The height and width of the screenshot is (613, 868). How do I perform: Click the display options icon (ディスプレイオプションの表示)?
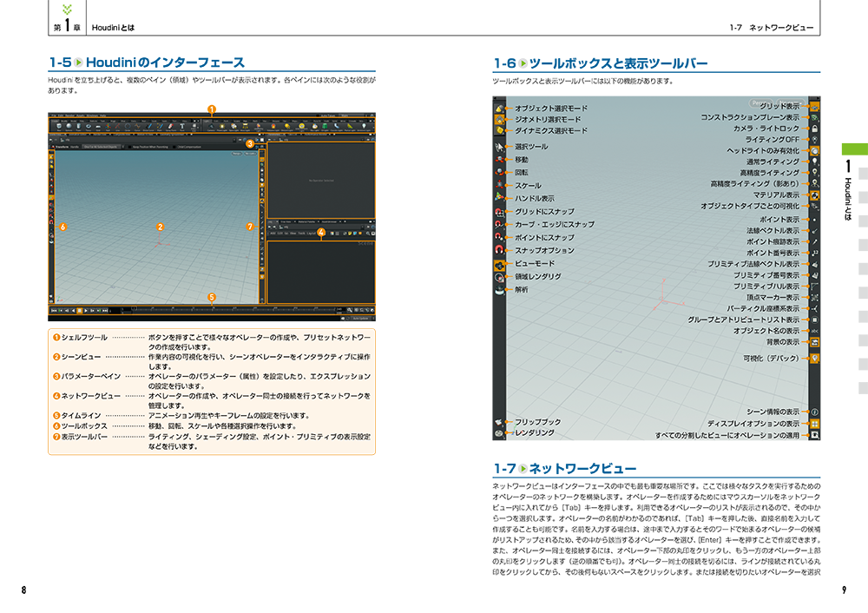815,424
